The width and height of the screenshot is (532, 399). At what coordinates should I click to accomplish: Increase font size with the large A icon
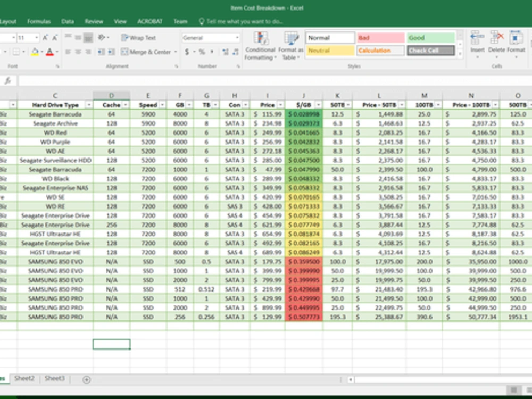pyautogui.click(x=45, y=38)
